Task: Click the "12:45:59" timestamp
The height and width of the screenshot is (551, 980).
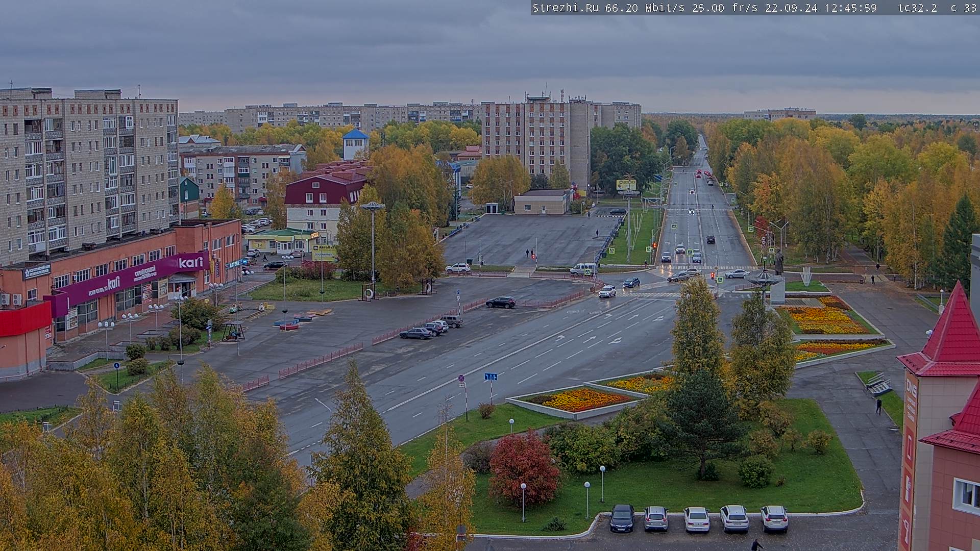Action: 850,8
